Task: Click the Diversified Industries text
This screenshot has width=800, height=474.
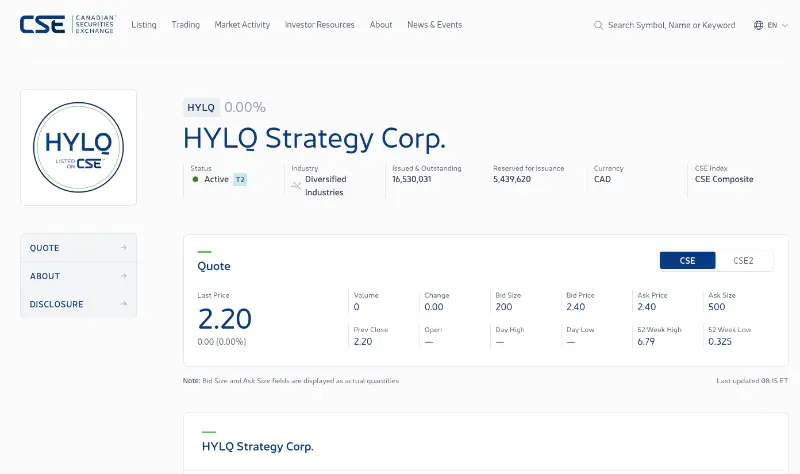Action: click(326, 186)
